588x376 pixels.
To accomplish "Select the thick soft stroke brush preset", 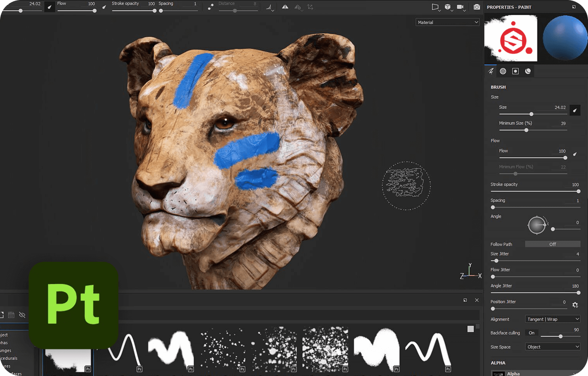I will pyautogui.click(x=171, y=351).
